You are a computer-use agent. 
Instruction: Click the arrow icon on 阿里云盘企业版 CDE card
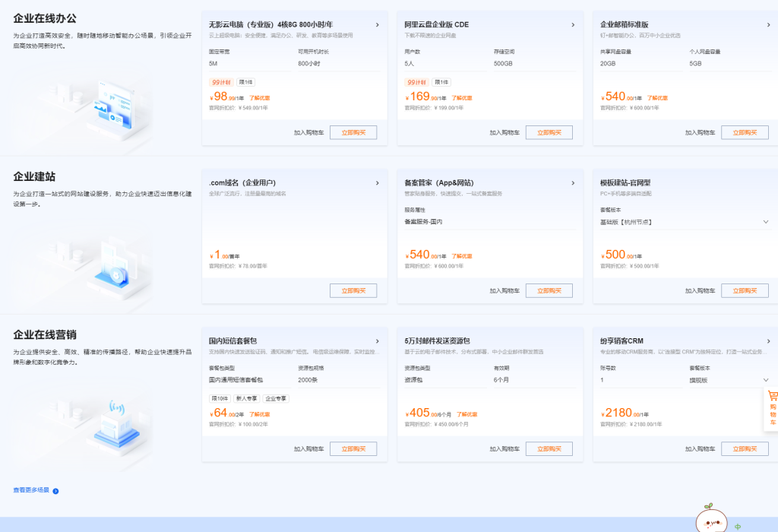pyautogui.click(x=573, y=24)
